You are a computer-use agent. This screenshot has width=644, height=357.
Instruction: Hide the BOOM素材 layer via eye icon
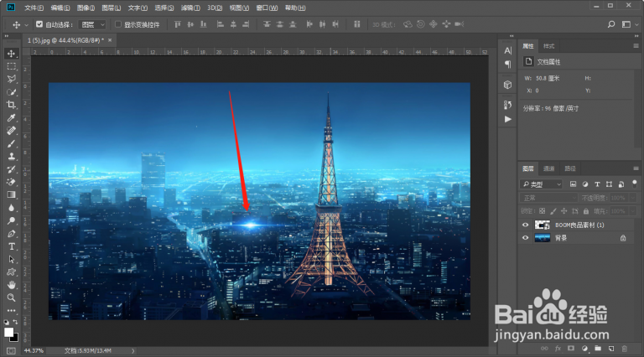525,225
